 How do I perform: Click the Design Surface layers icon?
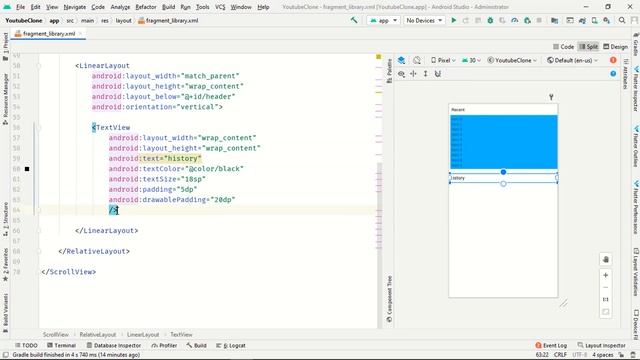(x=402, y=60)
